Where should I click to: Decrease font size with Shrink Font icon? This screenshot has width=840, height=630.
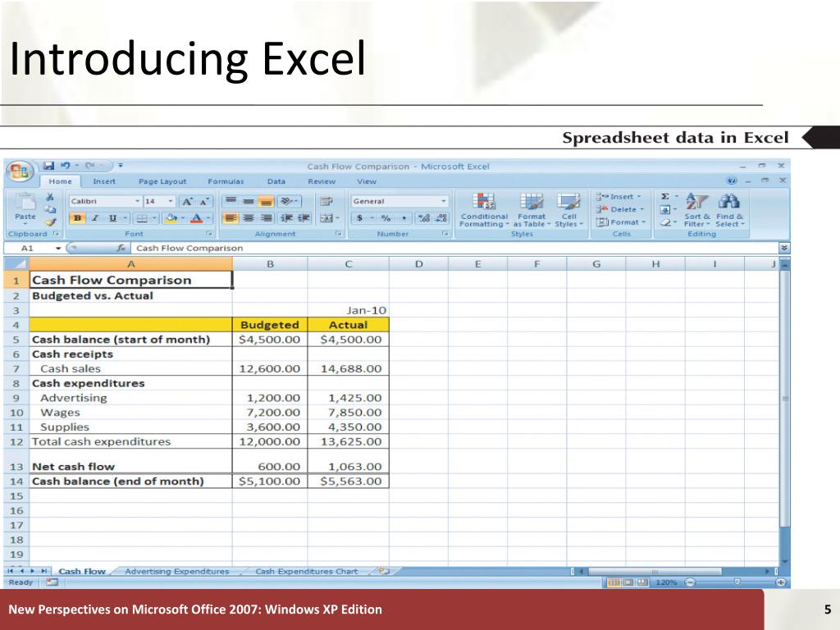click(x=204, y=202)
